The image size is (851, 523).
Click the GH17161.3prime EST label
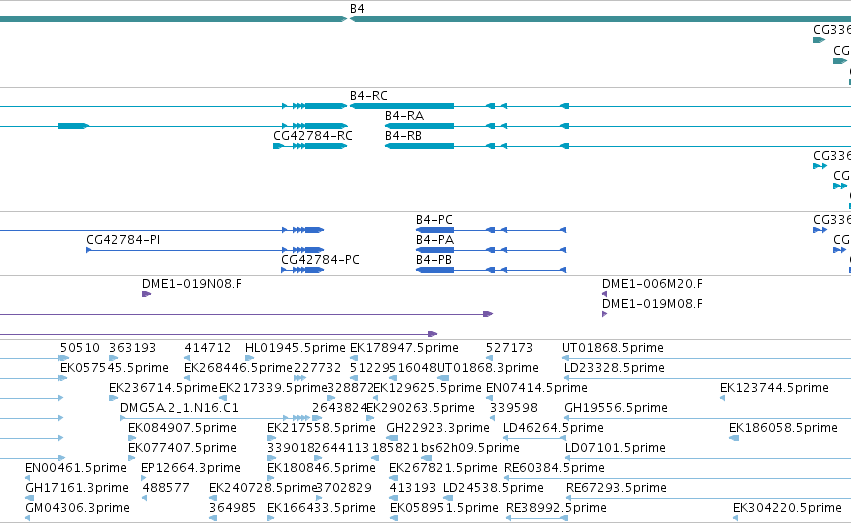[77, 488]
